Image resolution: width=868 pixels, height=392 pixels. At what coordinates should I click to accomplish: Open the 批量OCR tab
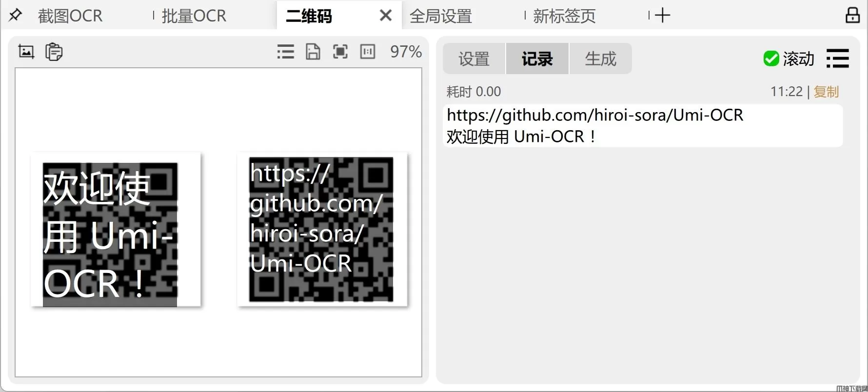coord(194,16)
